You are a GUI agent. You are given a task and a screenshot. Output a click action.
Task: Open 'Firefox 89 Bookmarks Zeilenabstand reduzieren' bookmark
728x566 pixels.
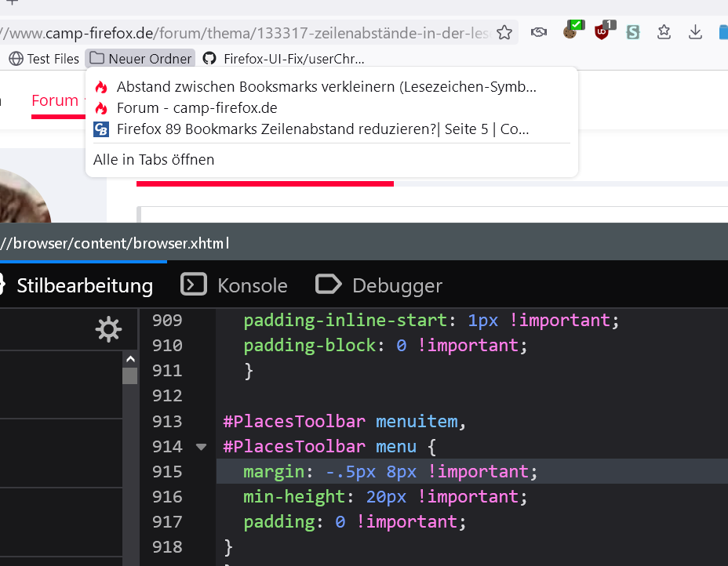(322, 129)
